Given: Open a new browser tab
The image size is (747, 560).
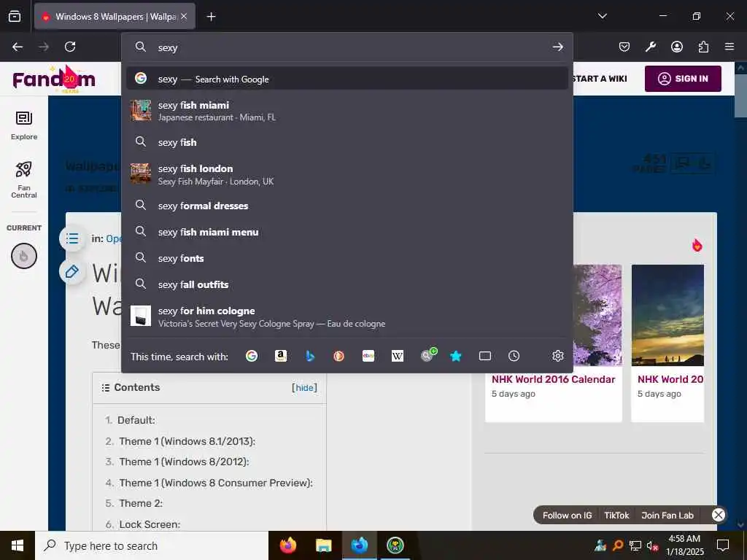Looking at the screenshot, I should coord(211,17).
